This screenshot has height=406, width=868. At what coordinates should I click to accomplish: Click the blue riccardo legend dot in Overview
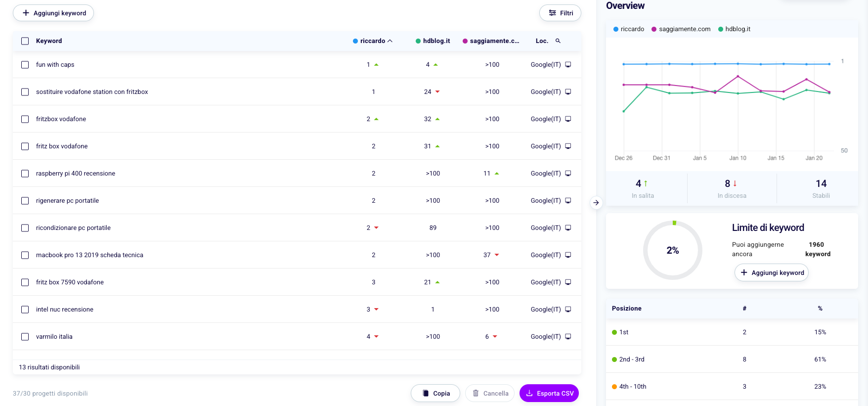[616, 29]
